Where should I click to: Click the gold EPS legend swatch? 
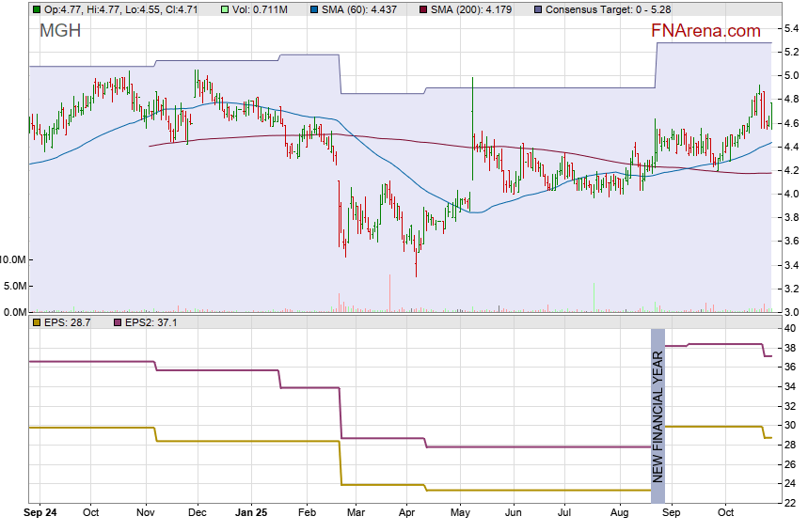tap(37, 322)
